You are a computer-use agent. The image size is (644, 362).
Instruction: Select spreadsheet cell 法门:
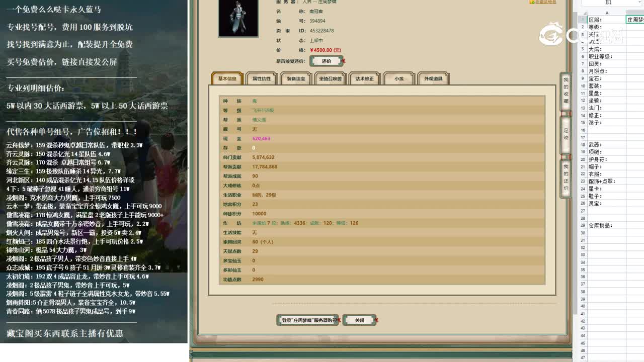pos(606,108)
